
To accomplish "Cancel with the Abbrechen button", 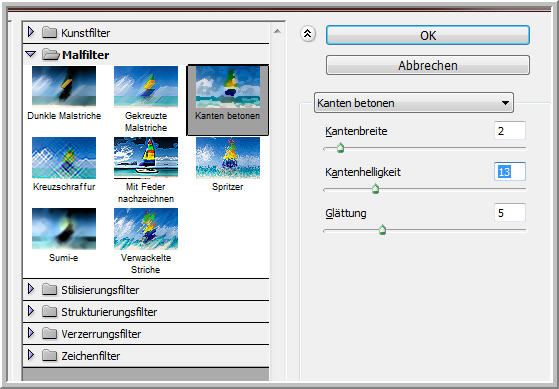I will [428, 65].
